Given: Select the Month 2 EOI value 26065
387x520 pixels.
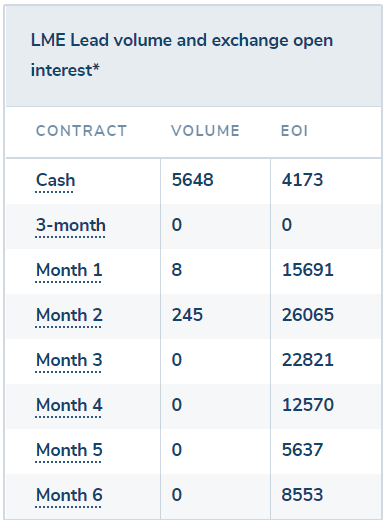Looking at the screenshot, I should click(308, 315).
